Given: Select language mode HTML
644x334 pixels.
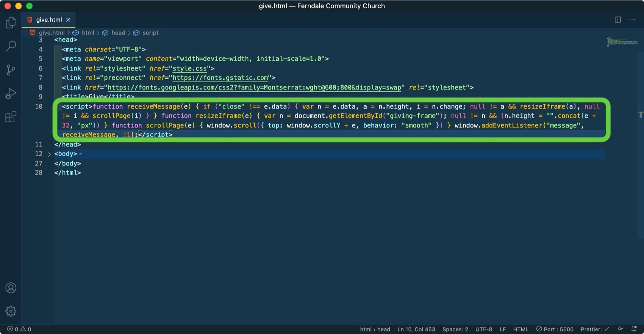Looking at the screenshot, I should point(521,329).
